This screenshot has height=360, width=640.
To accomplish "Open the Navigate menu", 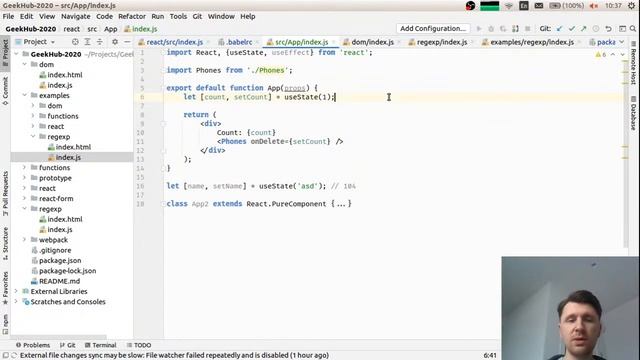I will point(76,16).
